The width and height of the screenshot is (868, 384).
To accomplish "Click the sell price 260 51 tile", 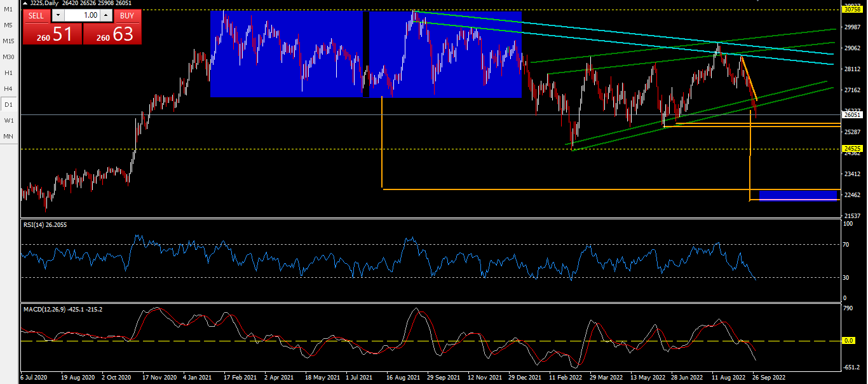I will pos(53,33).
